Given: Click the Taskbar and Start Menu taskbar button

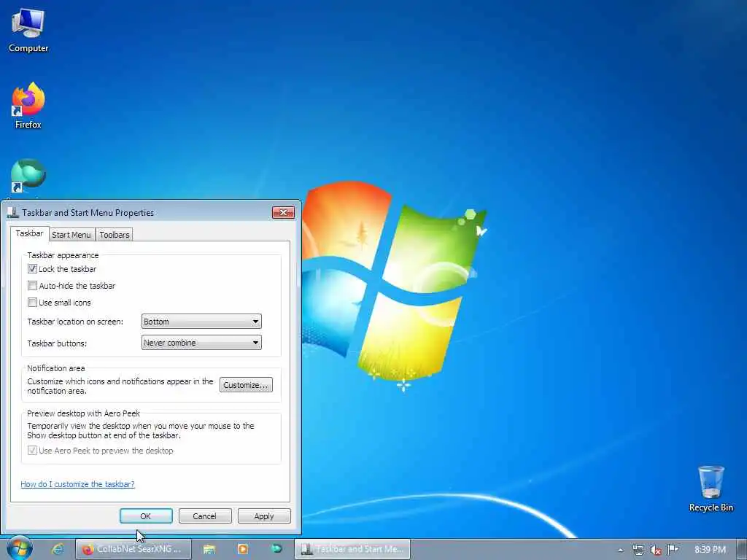Looking at the screenshot, I should 352,549.
